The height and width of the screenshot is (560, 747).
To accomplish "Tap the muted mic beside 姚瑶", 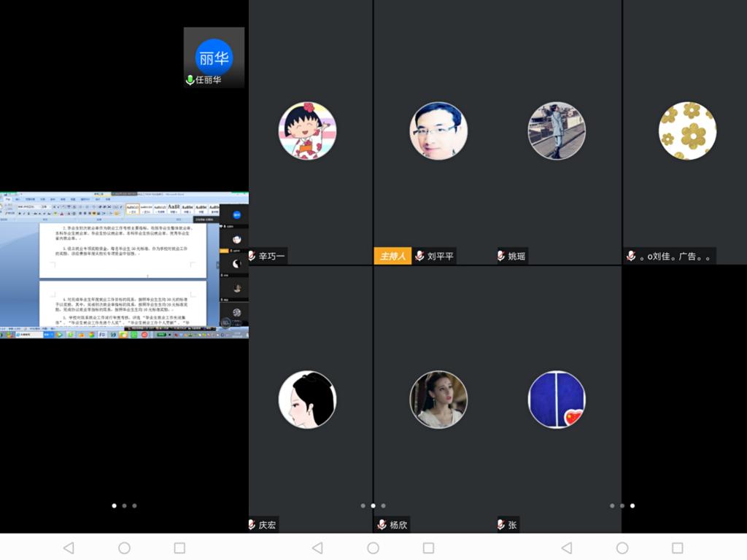I will 501,256.
